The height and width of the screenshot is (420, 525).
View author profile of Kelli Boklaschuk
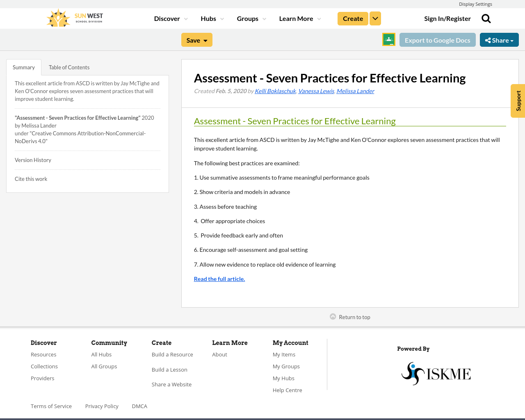tap(275, 90)
